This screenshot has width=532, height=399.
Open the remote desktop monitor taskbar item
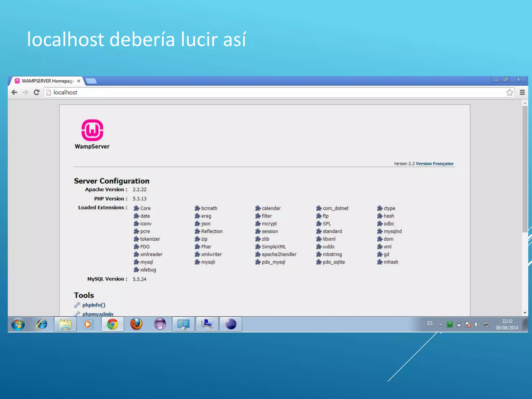[x=207, y=324]
